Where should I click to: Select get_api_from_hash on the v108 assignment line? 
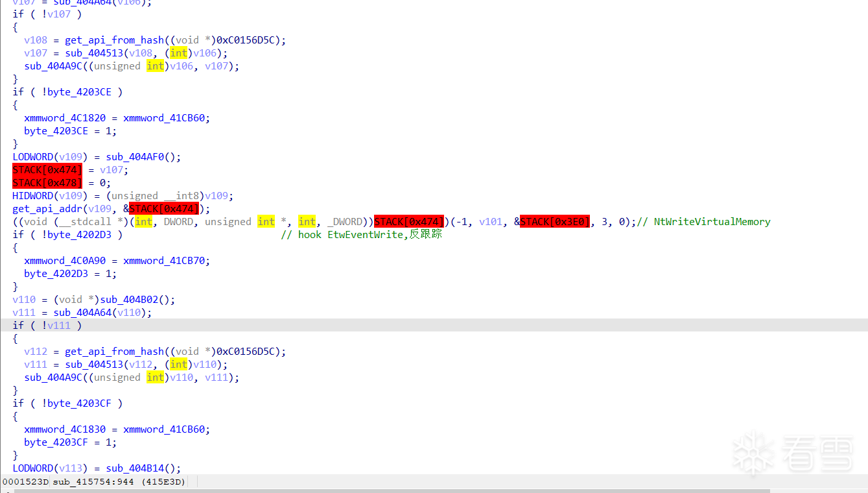coord(114,40)
